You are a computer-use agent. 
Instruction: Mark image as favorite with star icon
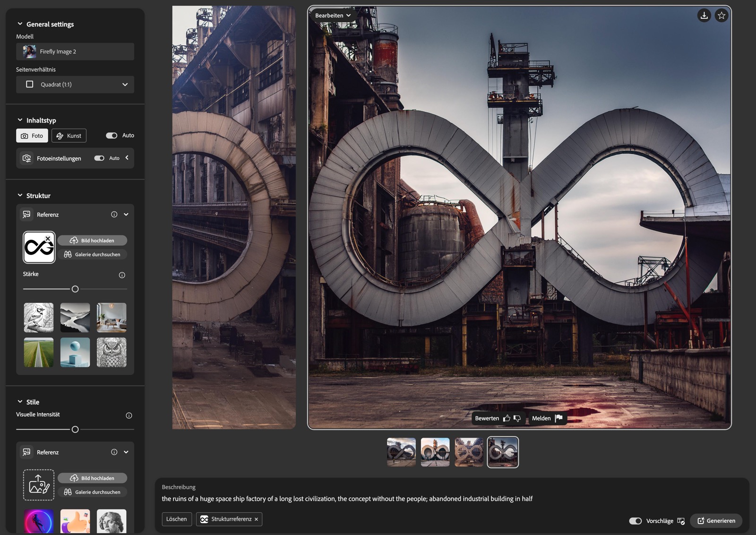pyautogui.click(x=722, y=16)
